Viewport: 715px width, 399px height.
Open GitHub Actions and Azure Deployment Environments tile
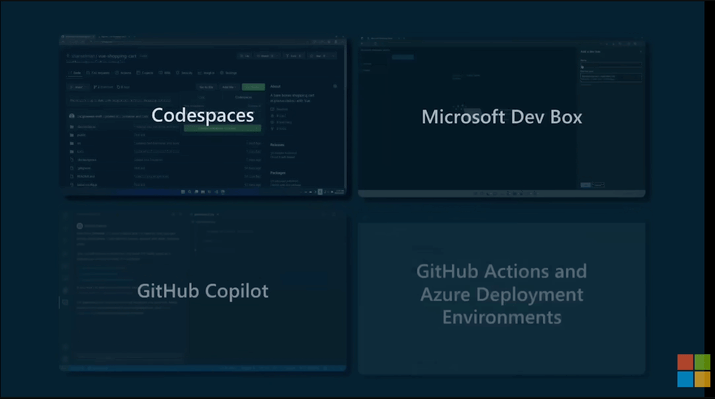(502, 295)
